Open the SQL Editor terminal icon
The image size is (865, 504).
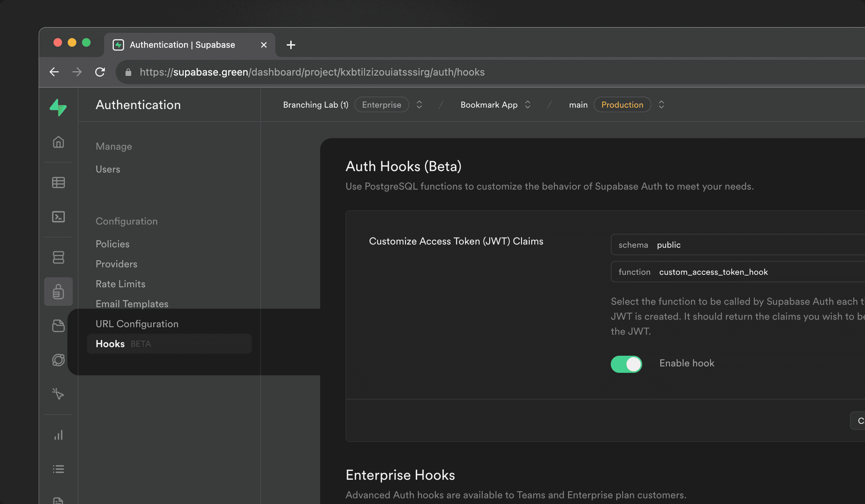(58, 217)
